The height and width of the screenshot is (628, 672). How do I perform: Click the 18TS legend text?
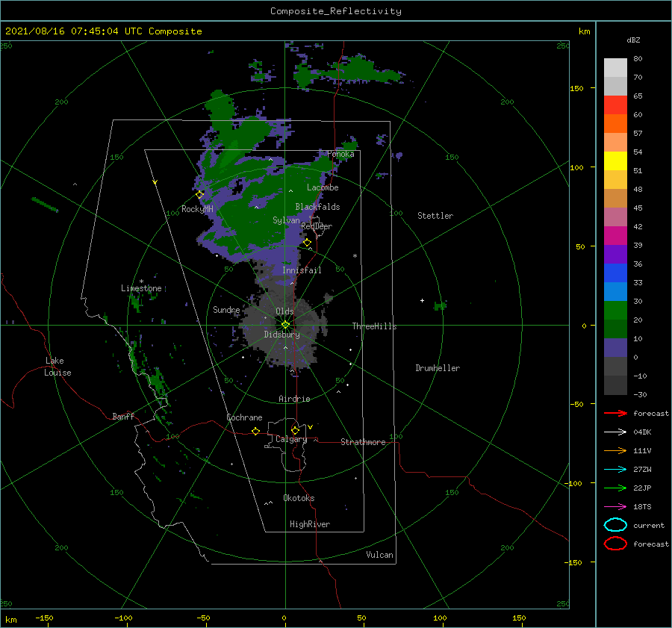(642, 507)
